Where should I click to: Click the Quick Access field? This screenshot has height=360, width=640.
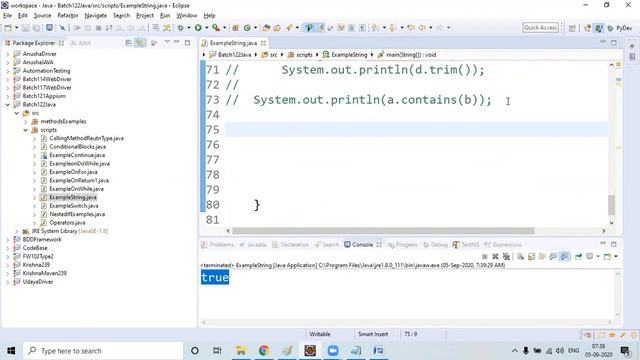(540, 28)
